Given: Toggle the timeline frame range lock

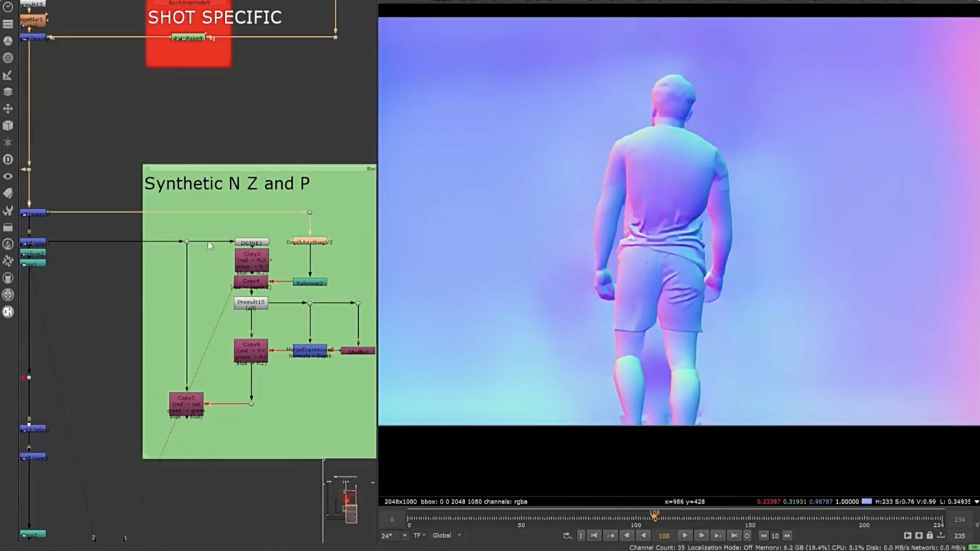Looking at the screenshot, I should point(929,535).
